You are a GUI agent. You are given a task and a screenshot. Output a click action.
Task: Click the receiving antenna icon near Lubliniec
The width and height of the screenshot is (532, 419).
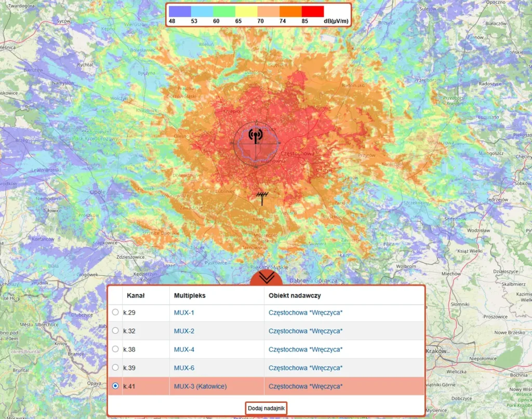tap(262, 198)
